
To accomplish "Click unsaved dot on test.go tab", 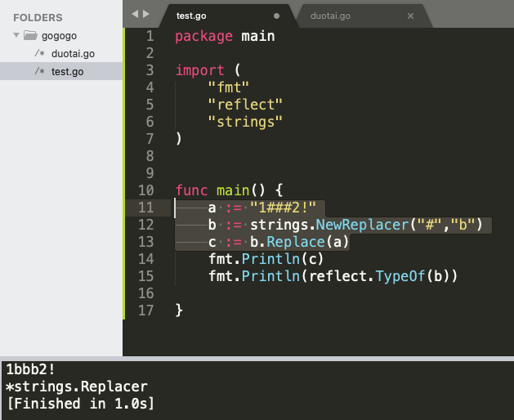I will (276, 16).
